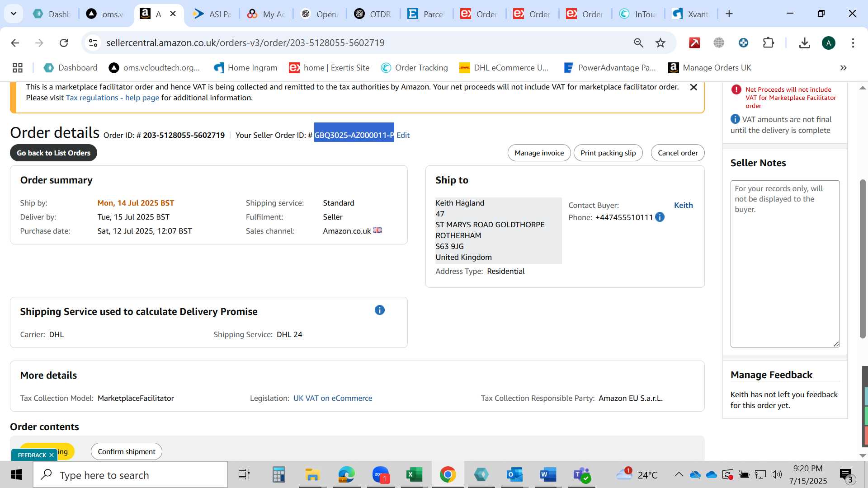Dismiss the VAT notice banner
Viewport: 868px width, 488px height.
(x=693, y=87)
